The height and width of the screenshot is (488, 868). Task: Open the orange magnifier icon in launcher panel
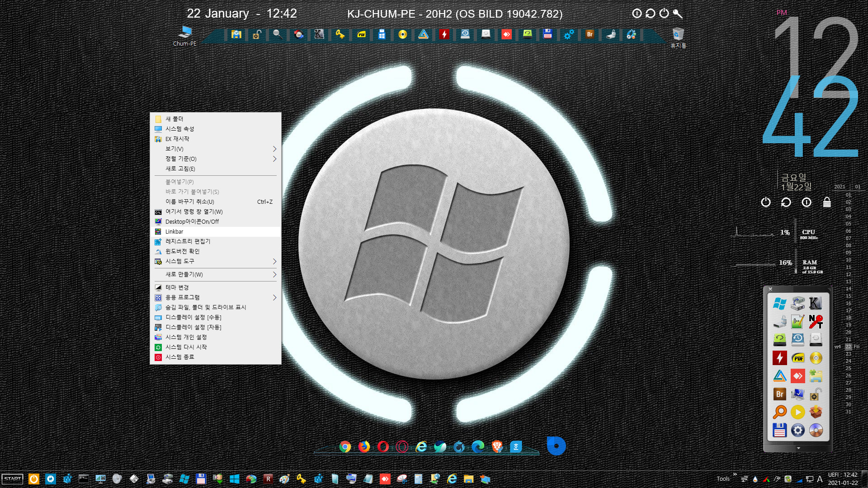click(x=779, y=412)
